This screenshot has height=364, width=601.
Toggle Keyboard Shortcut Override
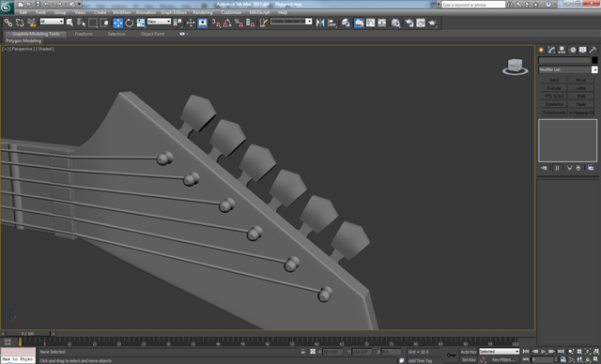[x=203, y=23]
